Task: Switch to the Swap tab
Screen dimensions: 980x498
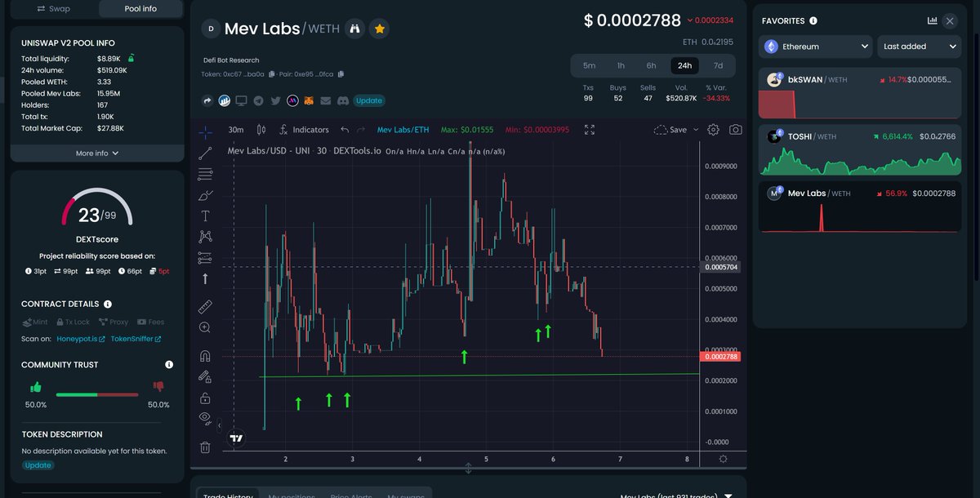Action: (x=54, y=9)
